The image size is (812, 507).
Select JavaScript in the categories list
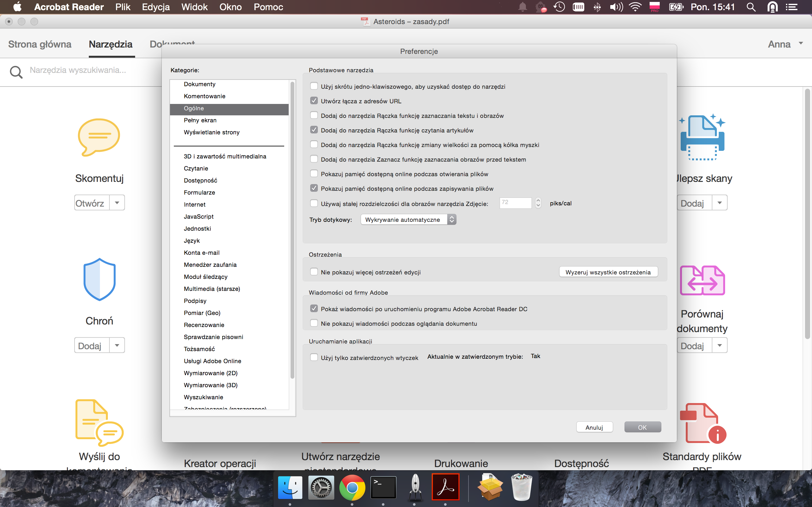199,217
